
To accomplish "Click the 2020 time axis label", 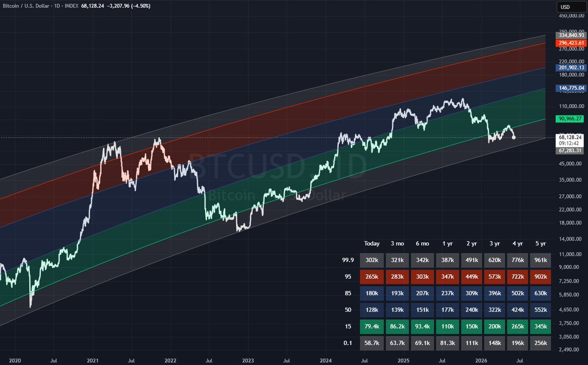I will (x=15, y=360).
